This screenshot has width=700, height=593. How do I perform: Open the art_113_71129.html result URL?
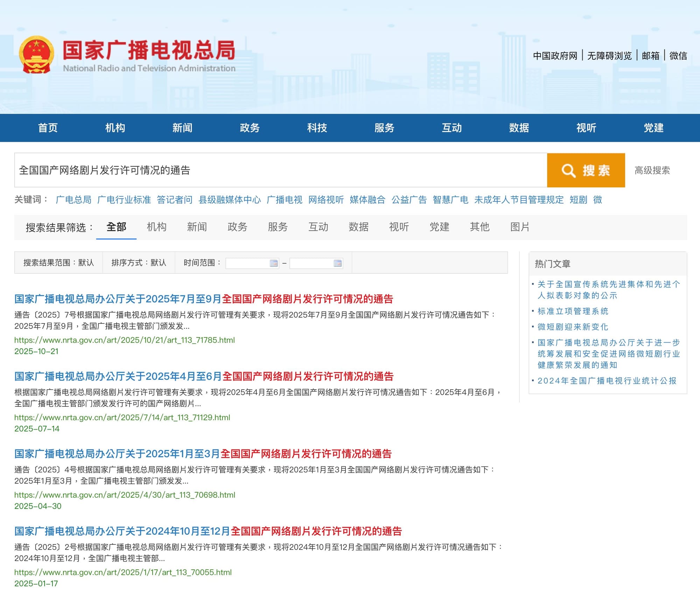pos(122,417)
